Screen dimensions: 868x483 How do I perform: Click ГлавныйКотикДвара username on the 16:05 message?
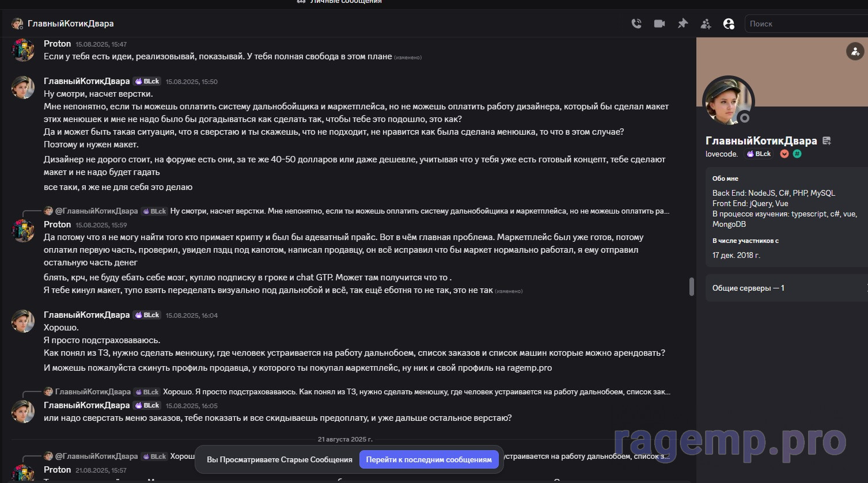tap(87, 405)
